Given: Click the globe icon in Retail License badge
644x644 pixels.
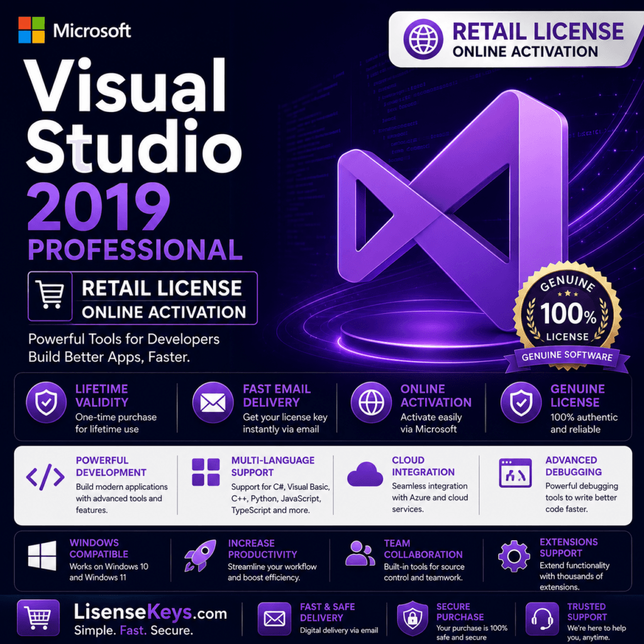Looking at the screenshot, I should [423, 40].
